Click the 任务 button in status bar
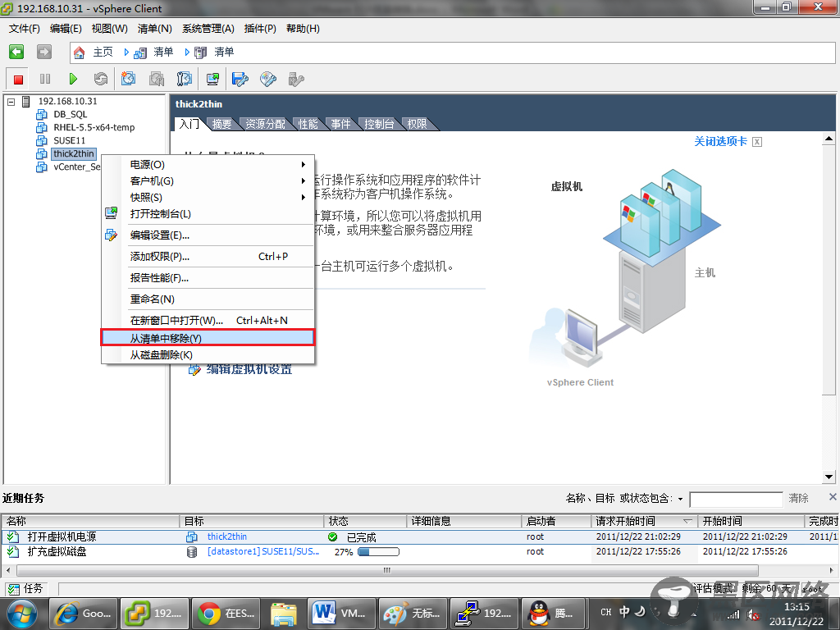Image resolution: width=840 pixels, height=630 pixels. (x=26, y=589)
